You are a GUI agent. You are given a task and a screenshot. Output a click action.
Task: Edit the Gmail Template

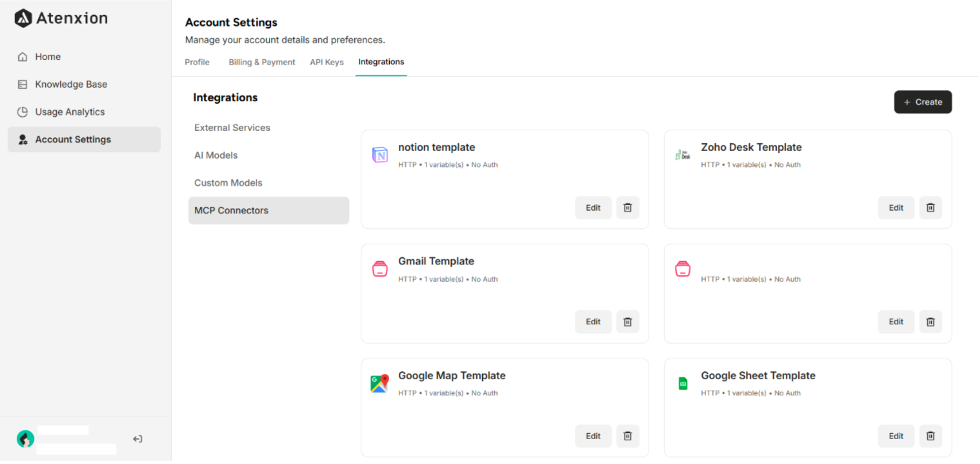click(x=593, y=322)
